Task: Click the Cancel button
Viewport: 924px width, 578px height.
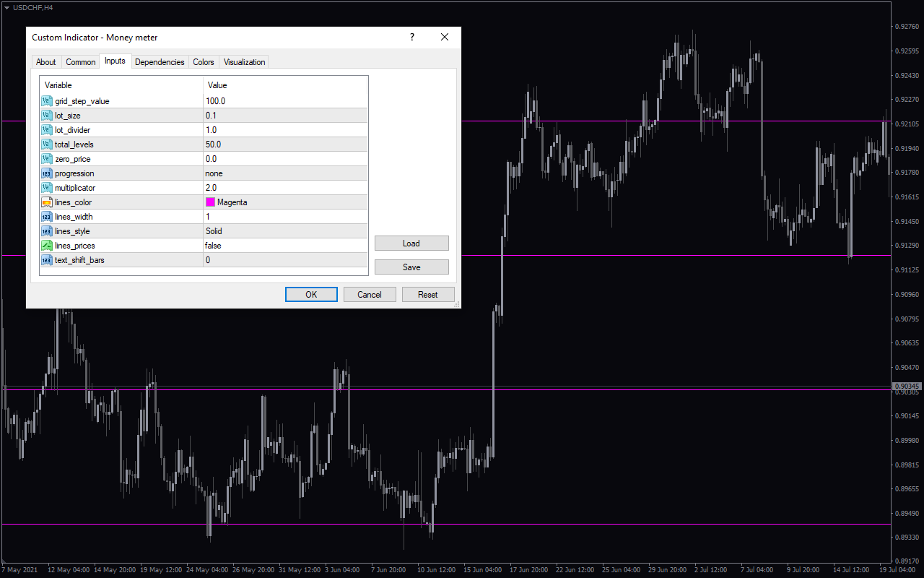Action: [x=370, y=295]
